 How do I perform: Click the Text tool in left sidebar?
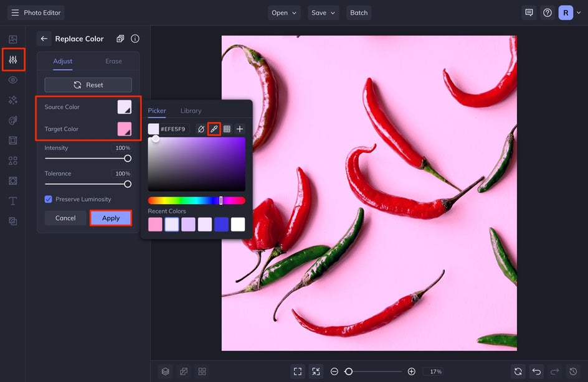[x=12, y=201]
